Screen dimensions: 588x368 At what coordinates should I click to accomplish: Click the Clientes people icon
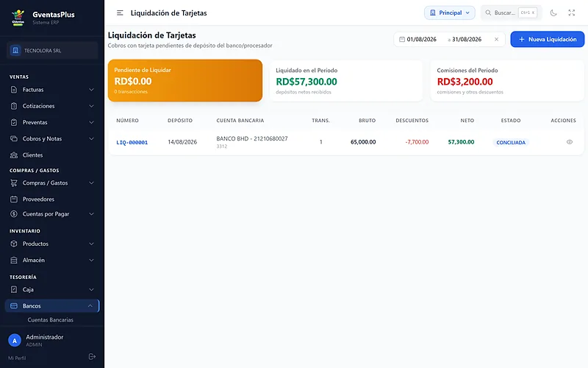point(14,155)
